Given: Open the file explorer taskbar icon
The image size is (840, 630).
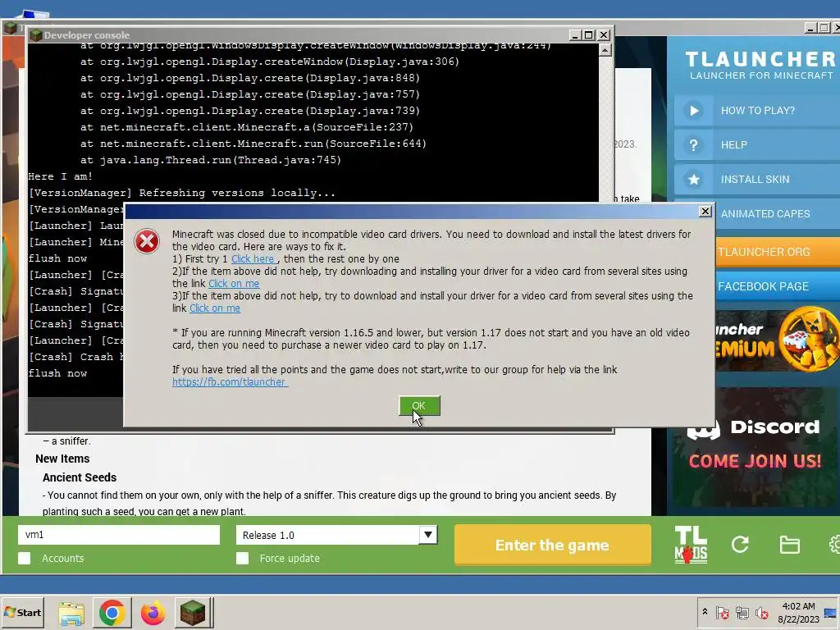Looking at the screenshot, I should point(71,613).
